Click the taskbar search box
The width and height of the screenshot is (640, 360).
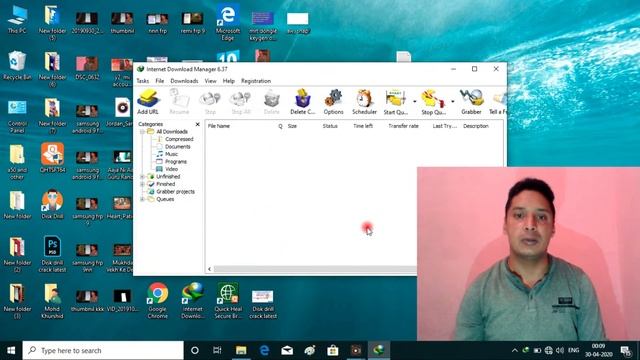coord(103,350)
